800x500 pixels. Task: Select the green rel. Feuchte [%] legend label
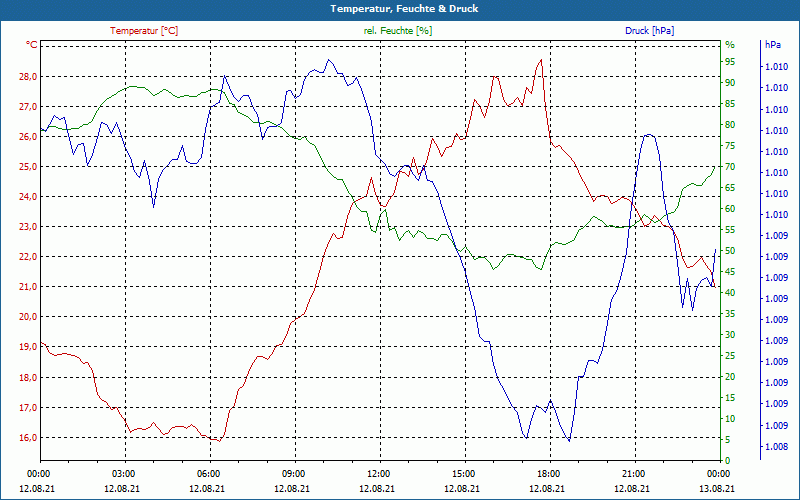coord(397,31)
